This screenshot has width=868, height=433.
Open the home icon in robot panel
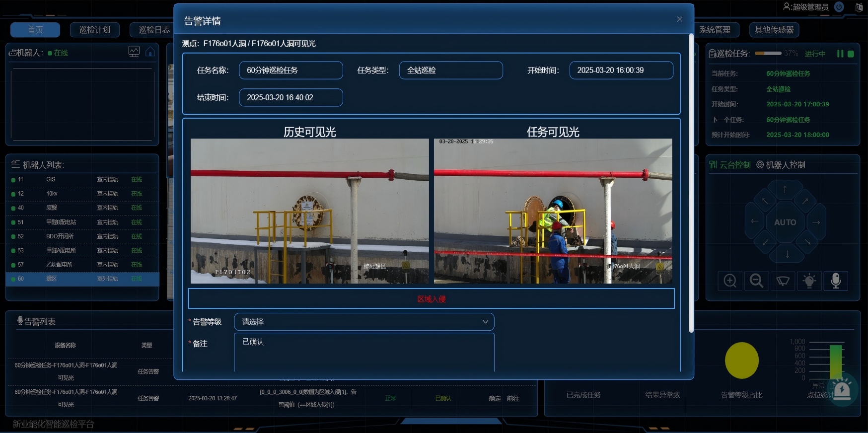click(150, 52)
